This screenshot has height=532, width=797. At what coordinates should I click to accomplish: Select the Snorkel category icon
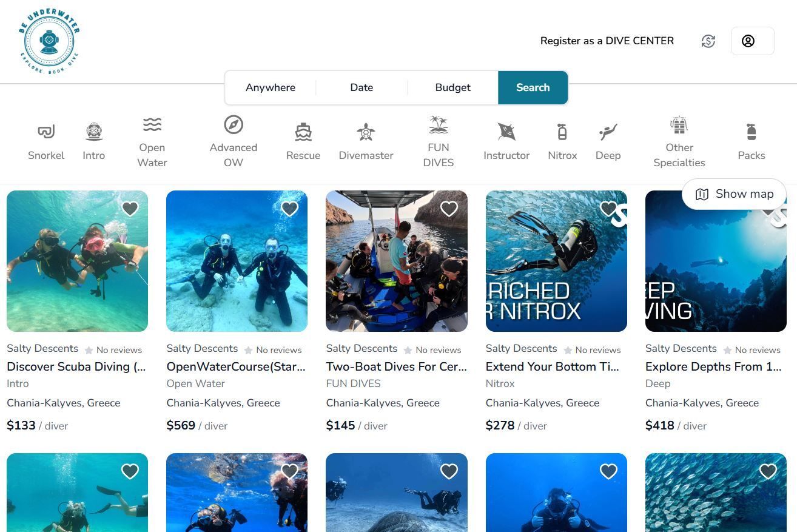tap(46, 131)
